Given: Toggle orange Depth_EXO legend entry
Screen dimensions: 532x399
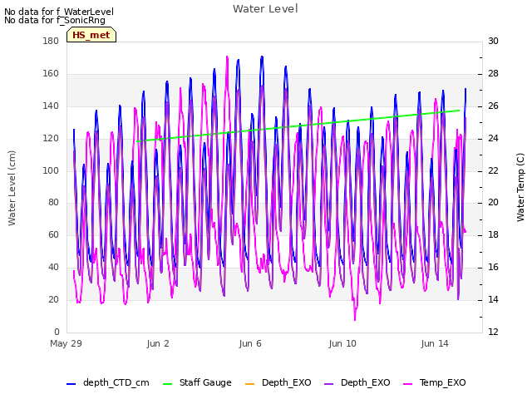Looking at the screenshot, I should tap(278, 382).
